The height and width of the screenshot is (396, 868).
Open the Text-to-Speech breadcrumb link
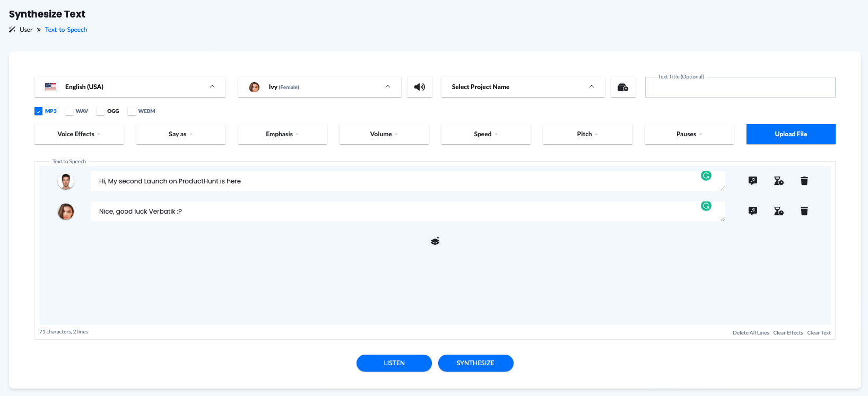pos(66,30)
